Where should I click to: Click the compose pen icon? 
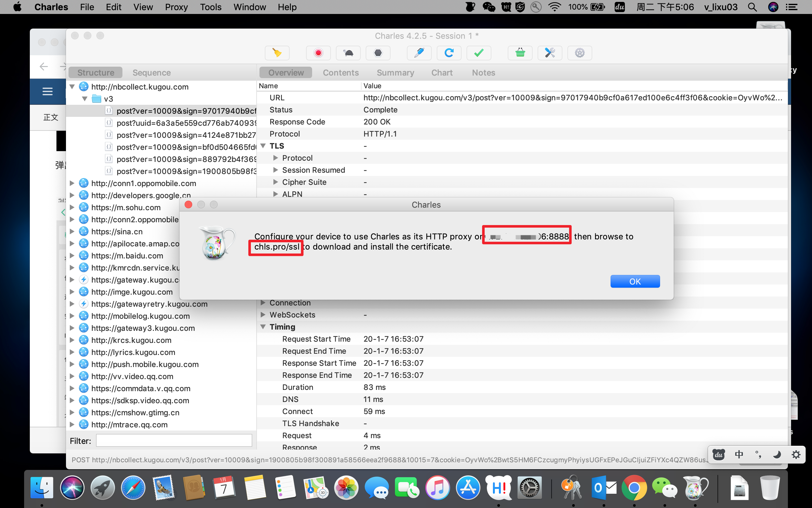coord(419,53)
